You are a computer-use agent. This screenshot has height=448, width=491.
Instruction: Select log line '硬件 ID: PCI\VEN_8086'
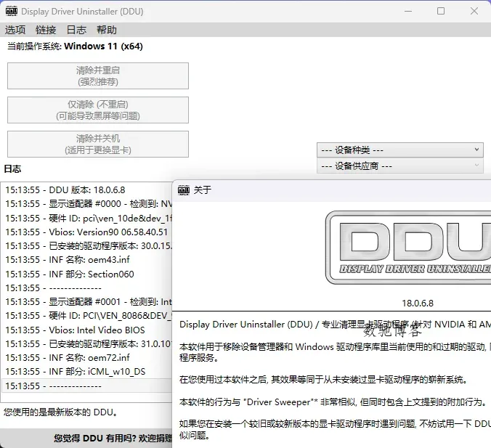click(86, 316)
